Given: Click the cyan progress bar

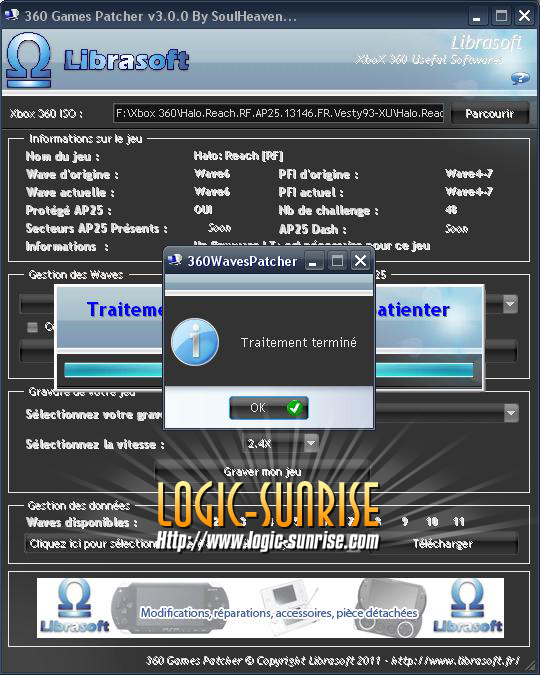Looking at the screenshot, I should click(x=268, y=370).
